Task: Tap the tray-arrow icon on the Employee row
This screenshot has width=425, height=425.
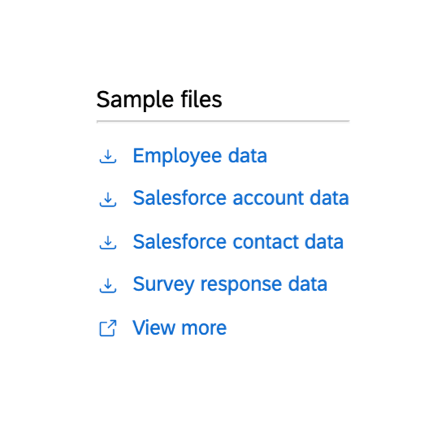Action: [108, 157]
